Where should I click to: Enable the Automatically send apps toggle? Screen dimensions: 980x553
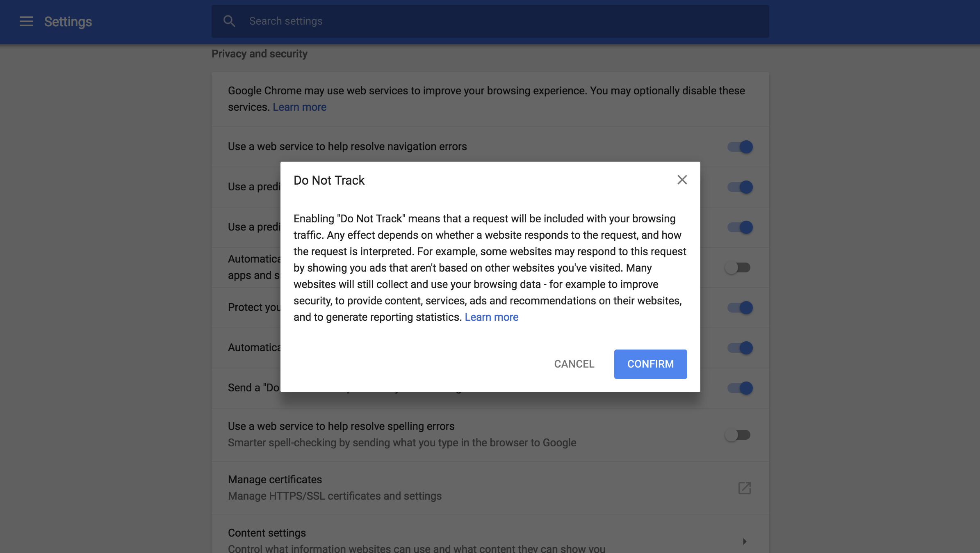click(738, 267)
